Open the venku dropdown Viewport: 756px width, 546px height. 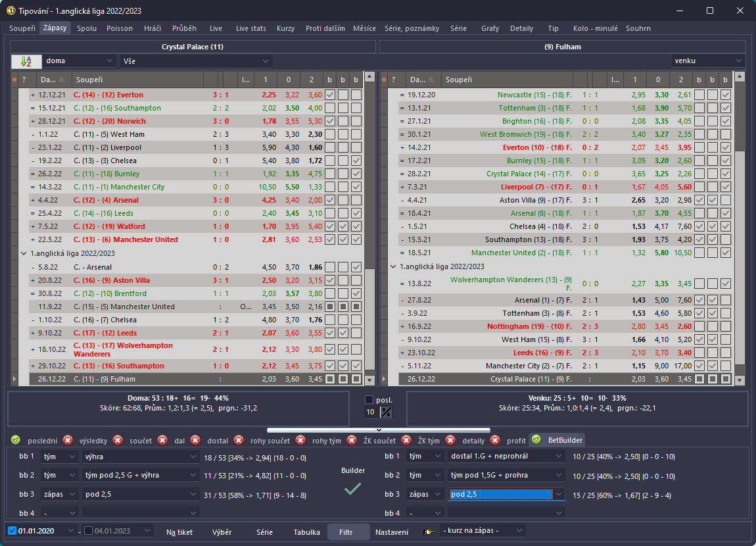coord(708,61)
